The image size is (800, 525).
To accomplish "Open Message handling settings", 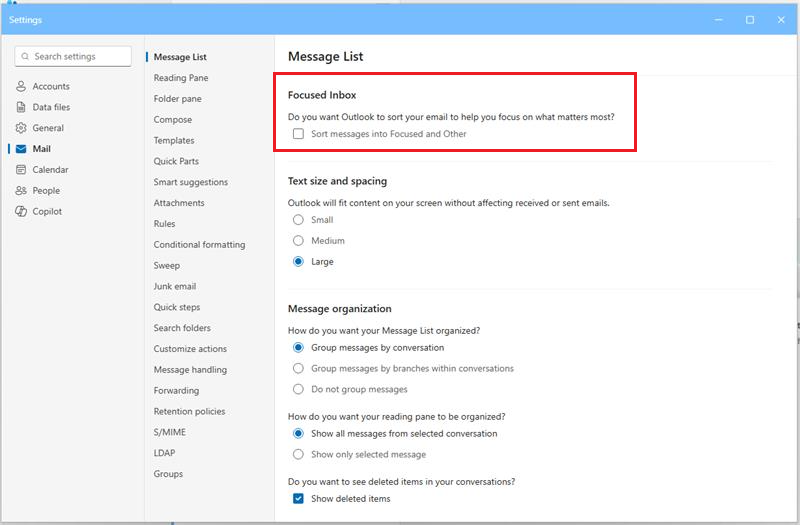I will pos(190,370).
